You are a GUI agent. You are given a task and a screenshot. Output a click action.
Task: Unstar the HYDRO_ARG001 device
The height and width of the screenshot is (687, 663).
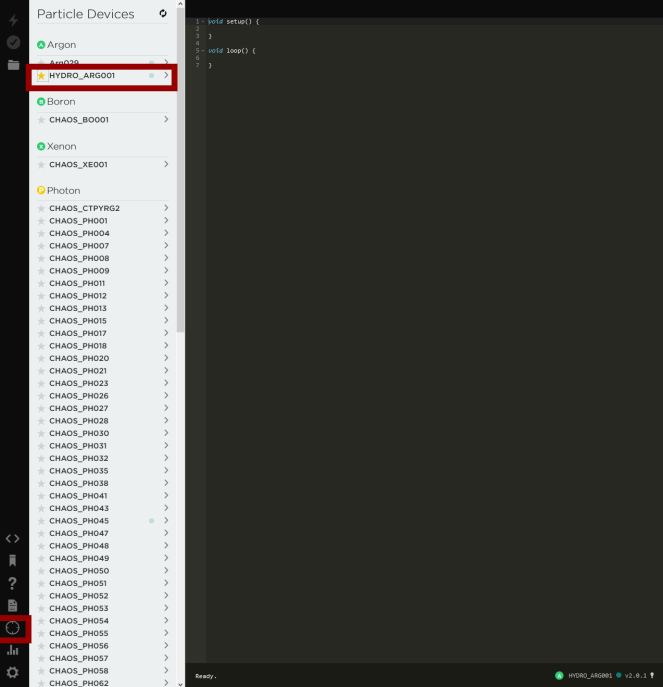pyautogui.click(x=41, y=76)
